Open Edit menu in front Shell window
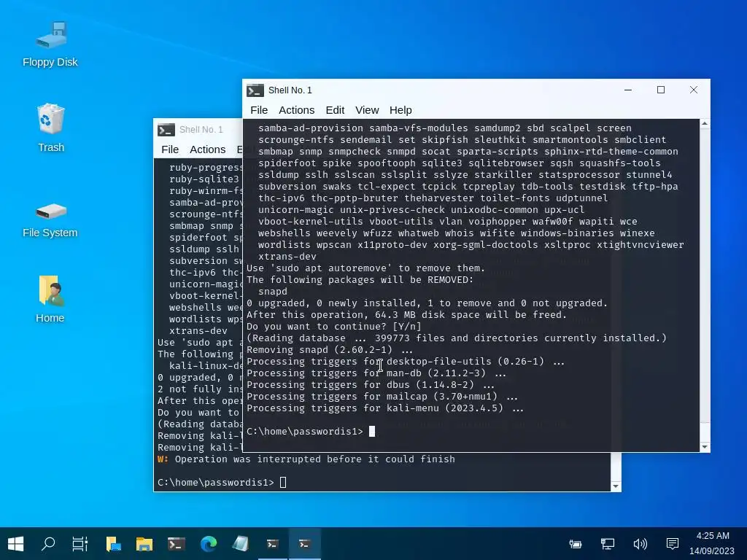 pos(335,111)
